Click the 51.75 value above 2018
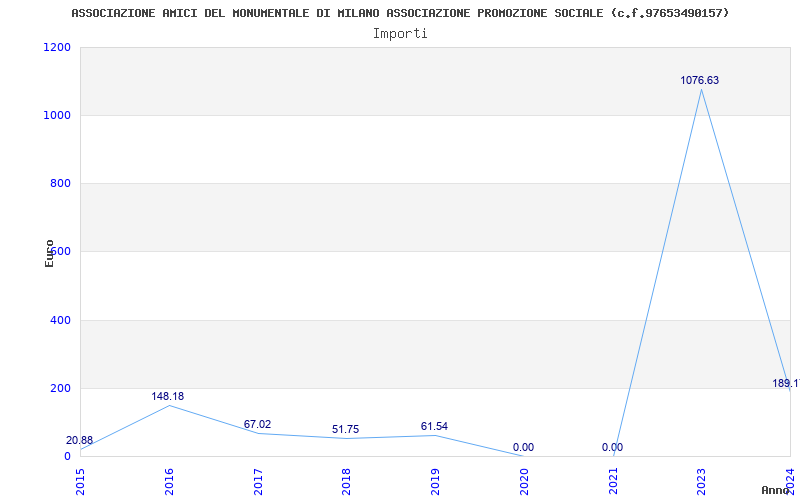800x500 pixels. point(345,430)
